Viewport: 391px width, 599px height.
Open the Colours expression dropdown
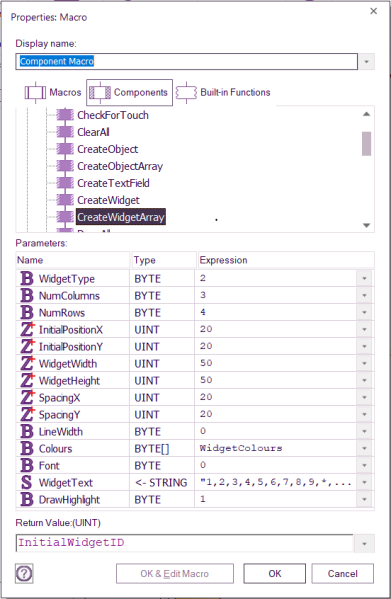point(364,448)
